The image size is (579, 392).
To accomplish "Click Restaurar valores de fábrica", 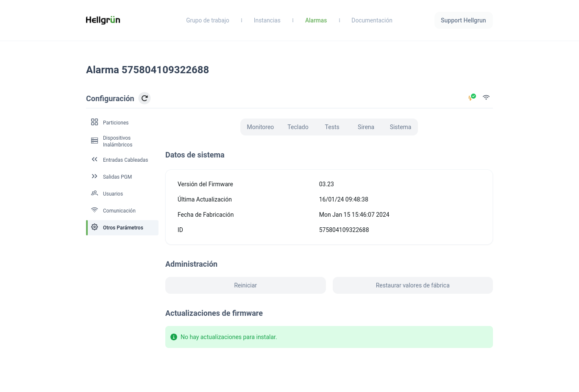I will (x=412, y=285).
